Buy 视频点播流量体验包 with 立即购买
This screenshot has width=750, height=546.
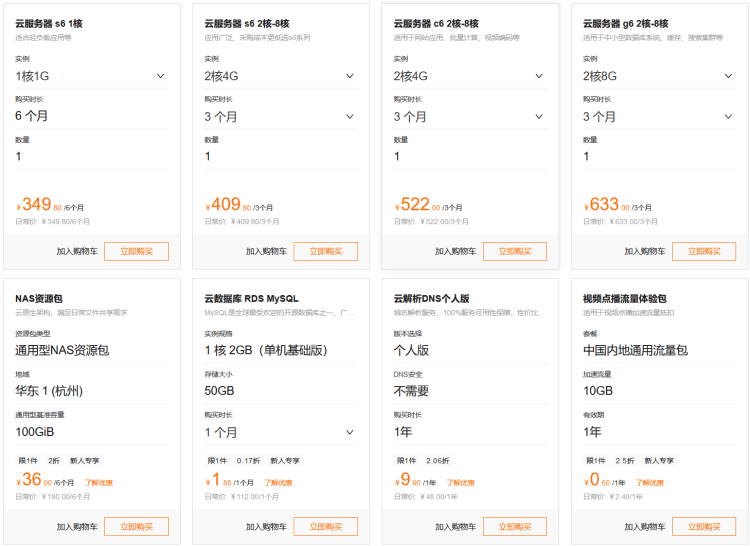(x=704, y=527)
